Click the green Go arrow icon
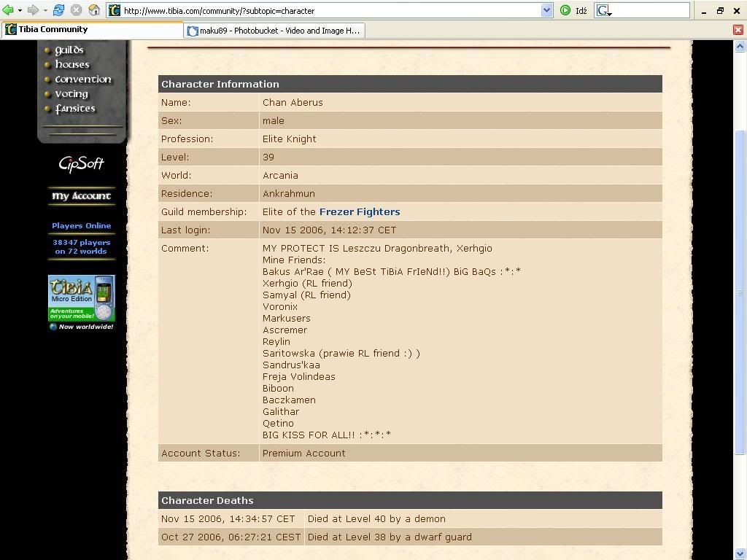 (565, 10)
